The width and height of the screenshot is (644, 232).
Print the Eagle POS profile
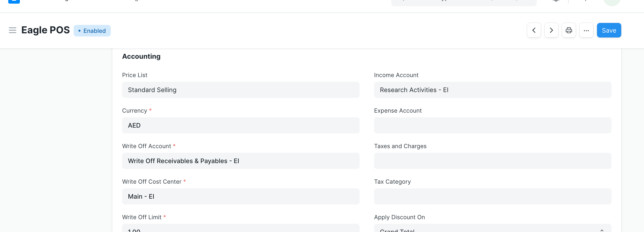click(569, 30)
